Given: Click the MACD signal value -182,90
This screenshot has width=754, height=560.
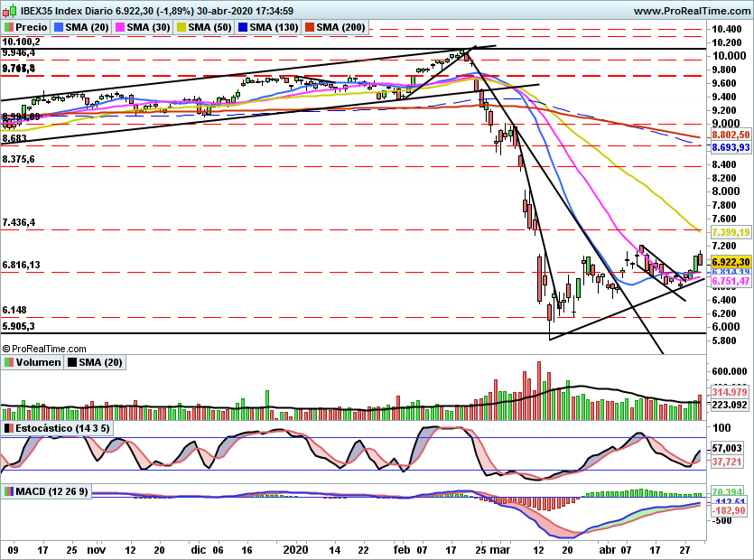Looking at the screenshot, I should click(x=728, y=510).
